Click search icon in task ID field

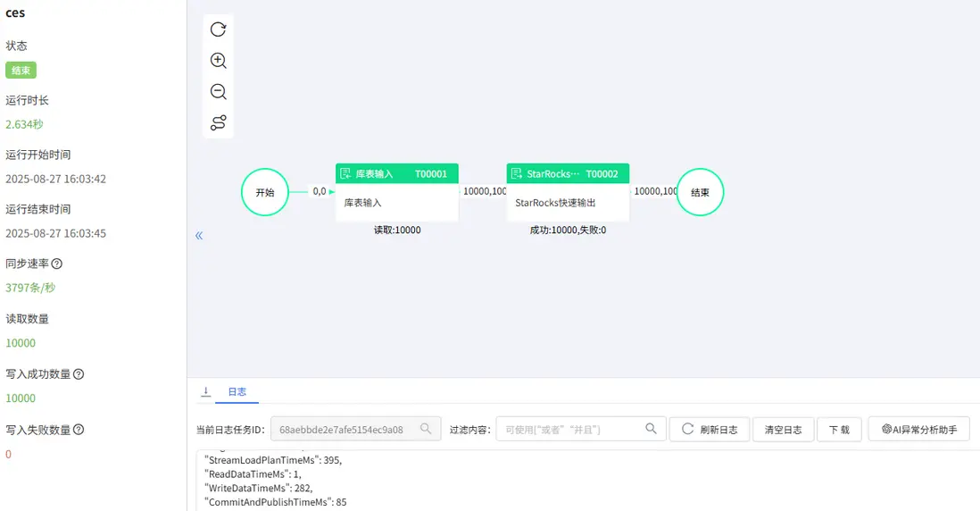pos(426,429)
